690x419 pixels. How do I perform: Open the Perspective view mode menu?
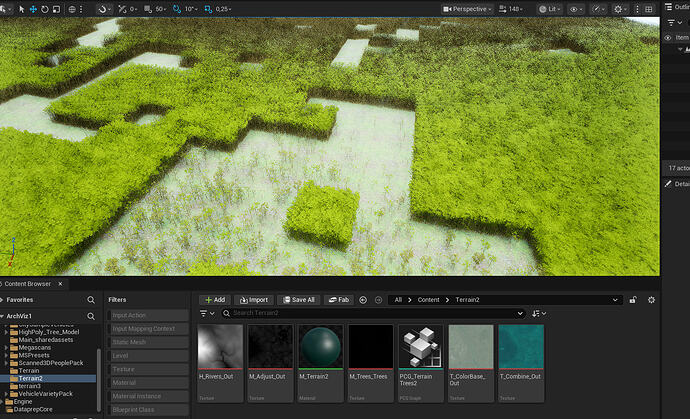[467, 9]
